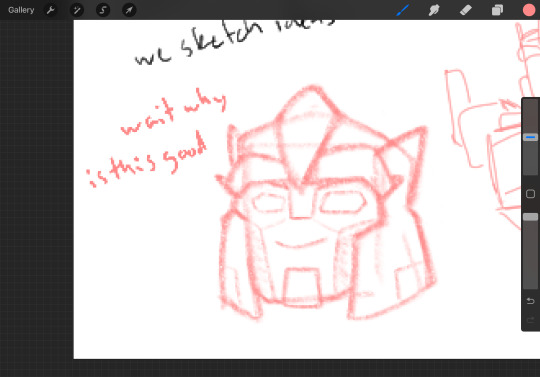The height and width of the screenshot is (377, 540).
Task: Click the black 'we sketch' handwriting
Action: [198, 43]
